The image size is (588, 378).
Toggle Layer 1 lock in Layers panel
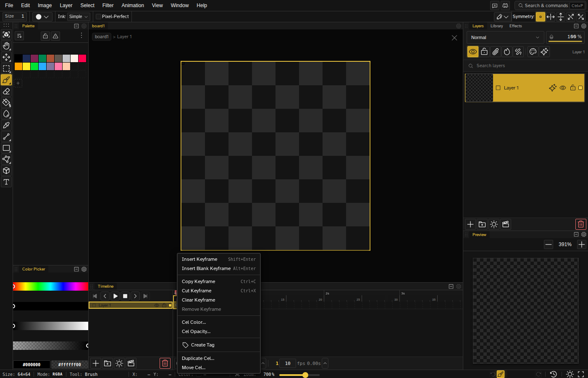572,88
